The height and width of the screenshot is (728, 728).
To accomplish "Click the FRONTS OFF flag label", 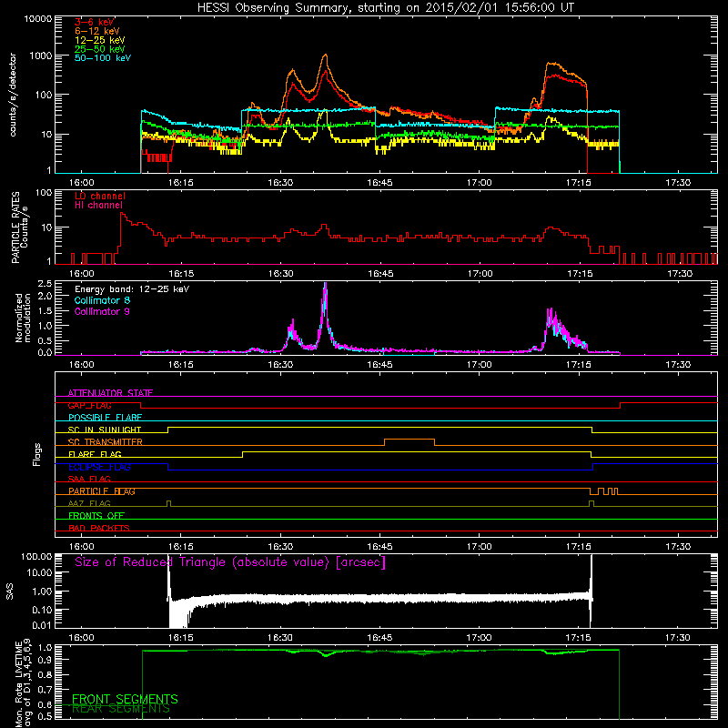I will (x=96, y=516).
